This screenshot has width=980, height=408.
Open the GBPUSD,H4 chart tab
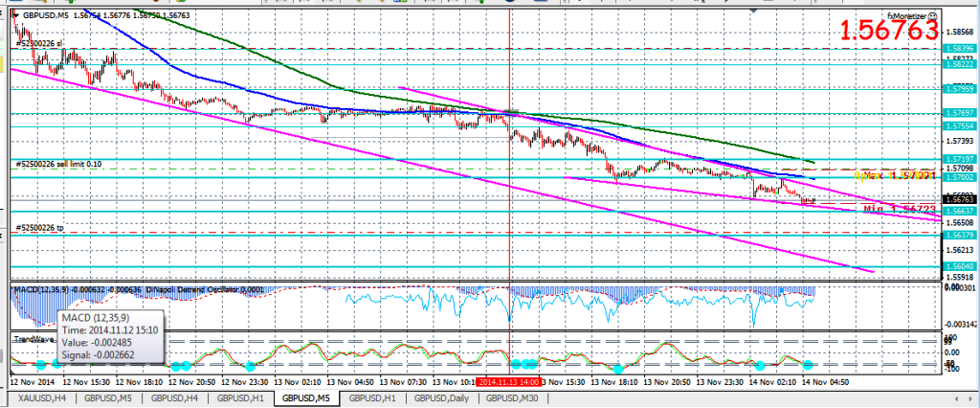(174, 398)
